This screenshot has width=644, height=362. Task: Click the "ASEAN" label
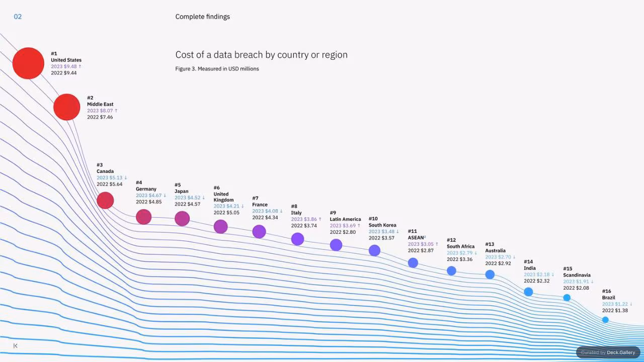pos(416,238)
